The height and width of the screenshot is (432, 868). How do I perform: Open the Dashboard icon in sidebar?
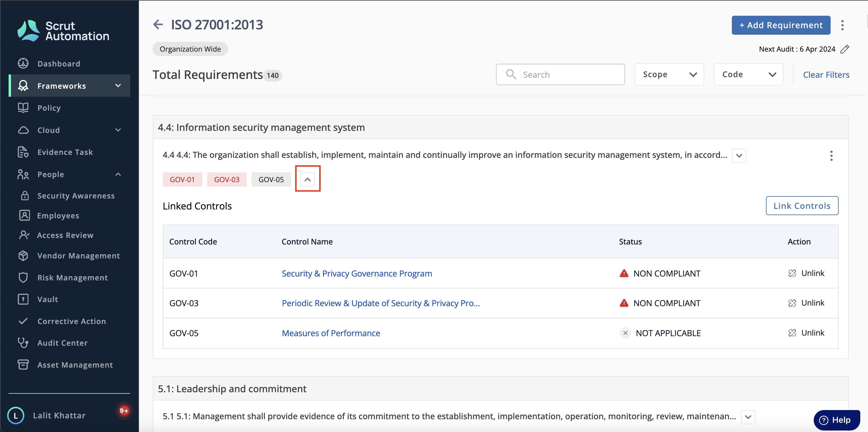[23, 63]
